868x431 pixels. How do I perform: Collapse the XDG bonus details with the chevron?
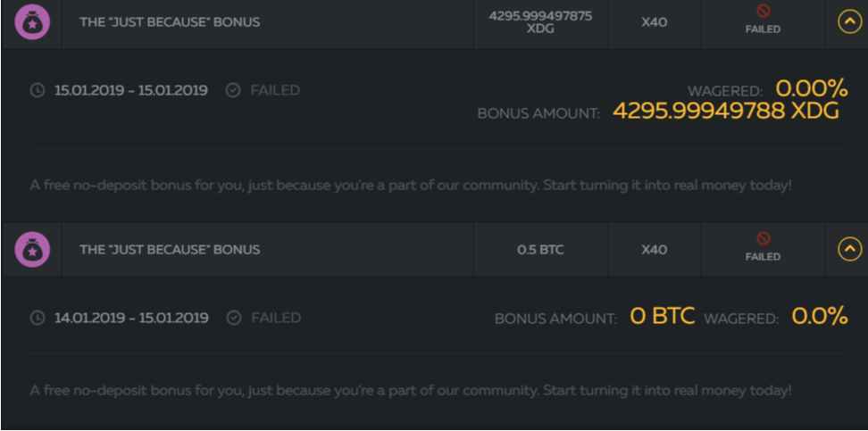pos(850,22)
